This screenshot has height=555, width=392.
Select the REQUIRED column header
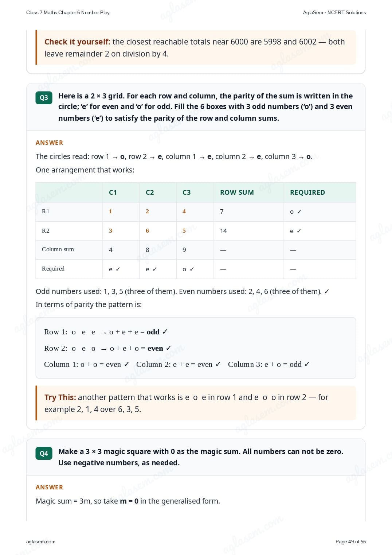point(320,193)
